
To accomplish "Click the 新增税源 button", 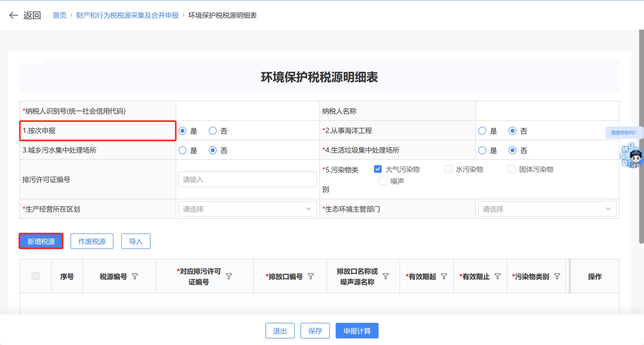I will (41, 241).
